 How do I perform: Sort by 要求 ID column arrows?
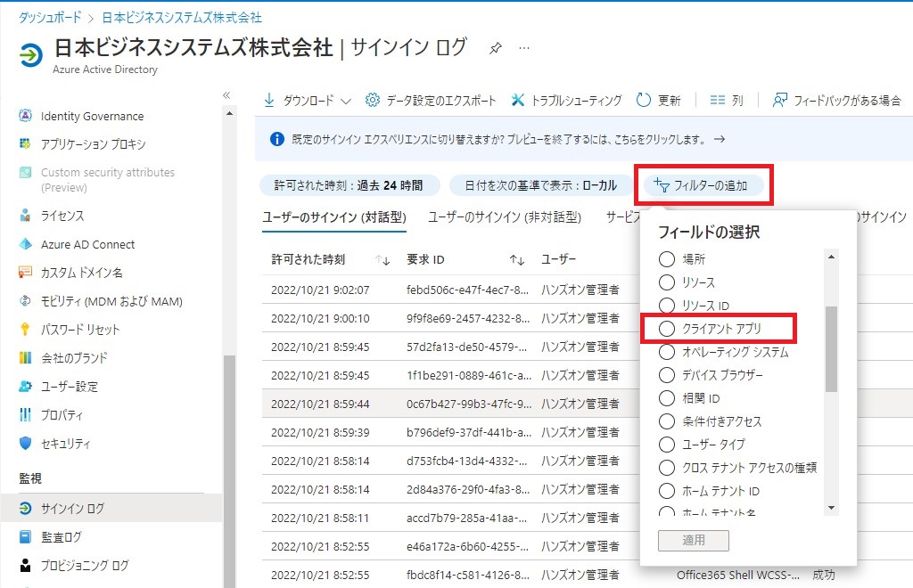click(x=517, y=260)
